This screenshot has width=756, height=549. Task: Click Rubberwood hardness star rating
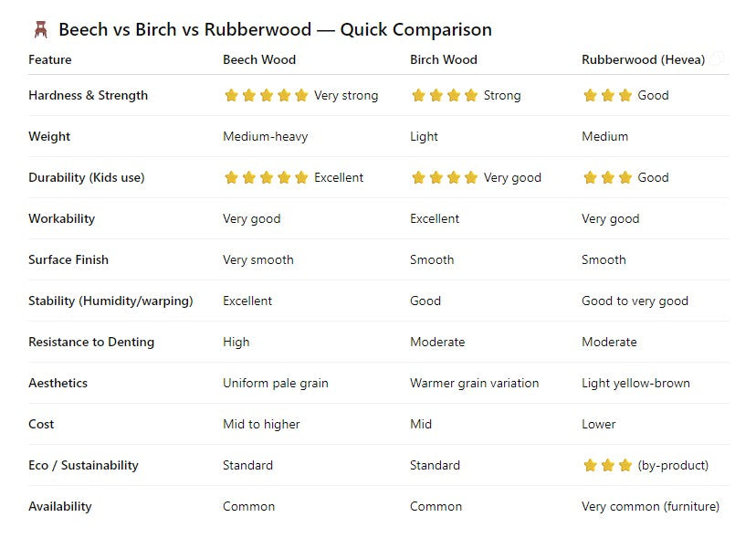[607, 95]
